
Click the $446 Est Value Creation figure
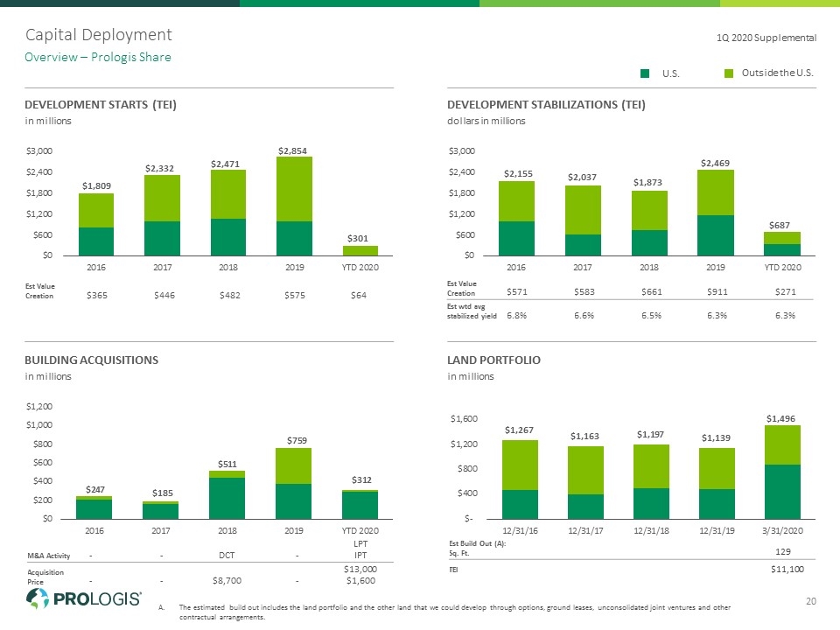164,295
